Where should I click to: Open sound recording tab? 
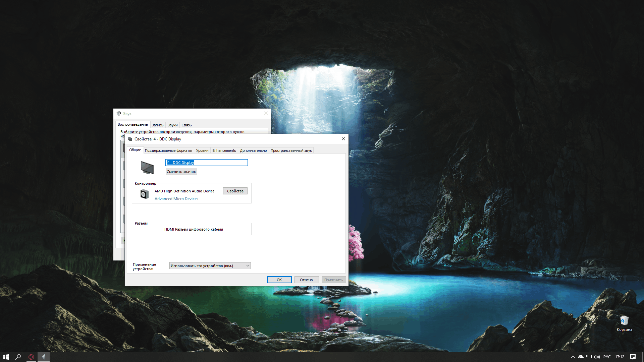tap(157, 124)
